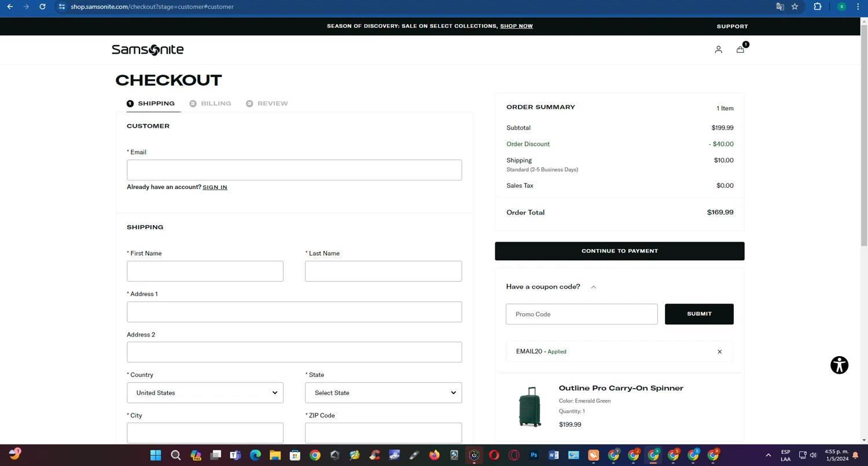This screenshot has height=466, width=868.
Task: Click 'Standard (2-5 Business Days)' text
Action: (x=542, y=169)
